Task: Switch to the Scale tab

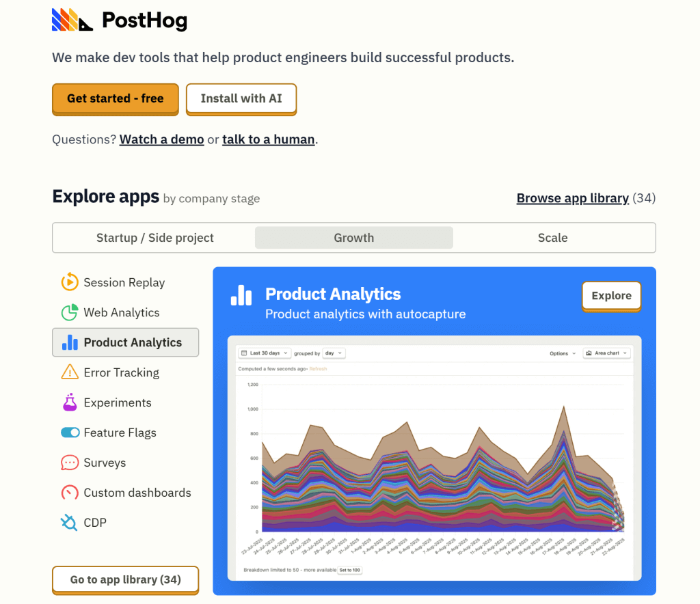Action: point(552,238)
